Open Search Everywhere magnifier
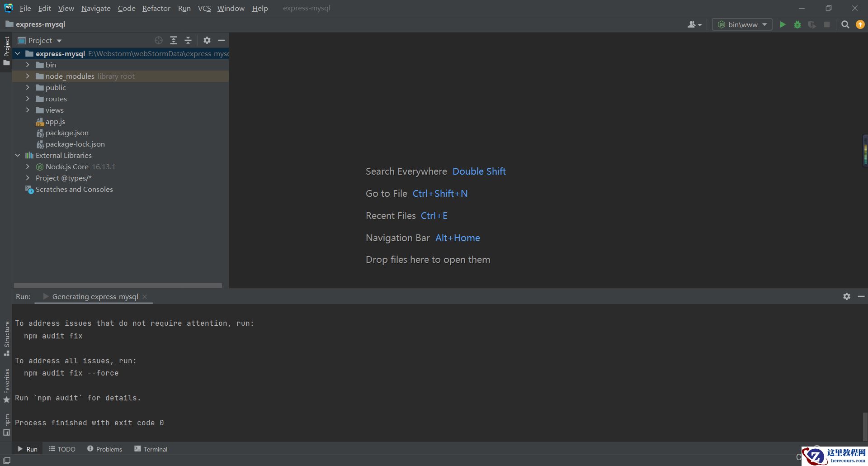 (845, 24)
